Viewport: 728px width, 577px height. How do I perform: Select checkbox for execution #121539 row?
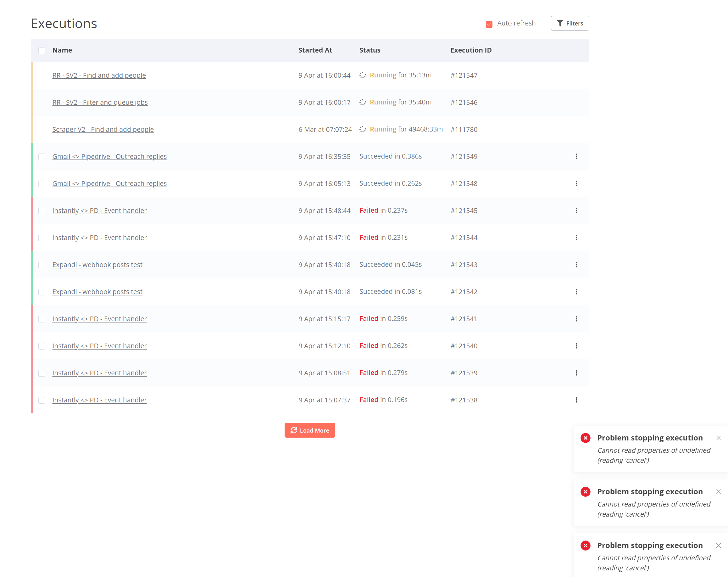point(42,373)
